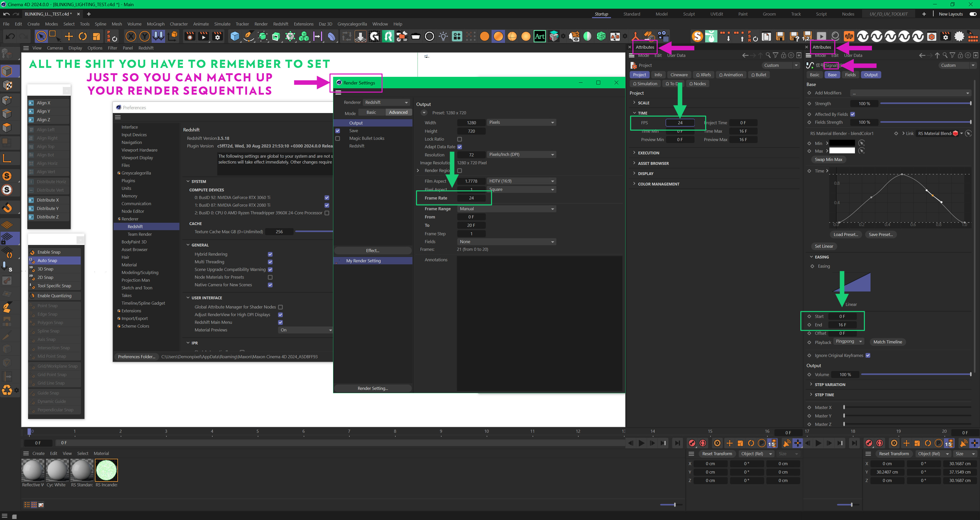Open the Redshift menu in main menu bar
This screenshot has height=520, width=980.
click(281, 24)
